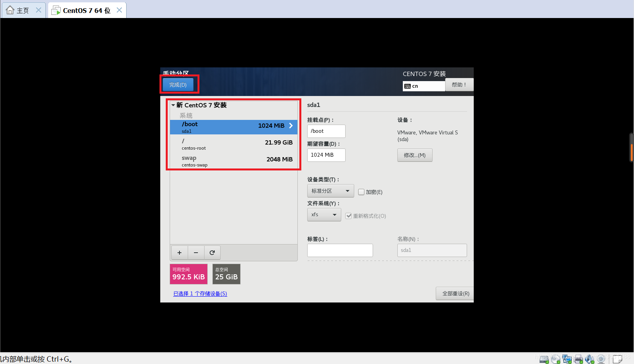
Task: Click the reload storage configuration icon
Action: coord(212,253)
